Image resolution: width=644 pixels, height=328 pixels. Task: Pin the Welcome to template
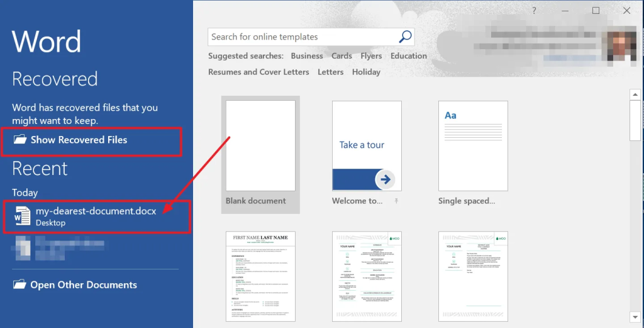(396, 201)
